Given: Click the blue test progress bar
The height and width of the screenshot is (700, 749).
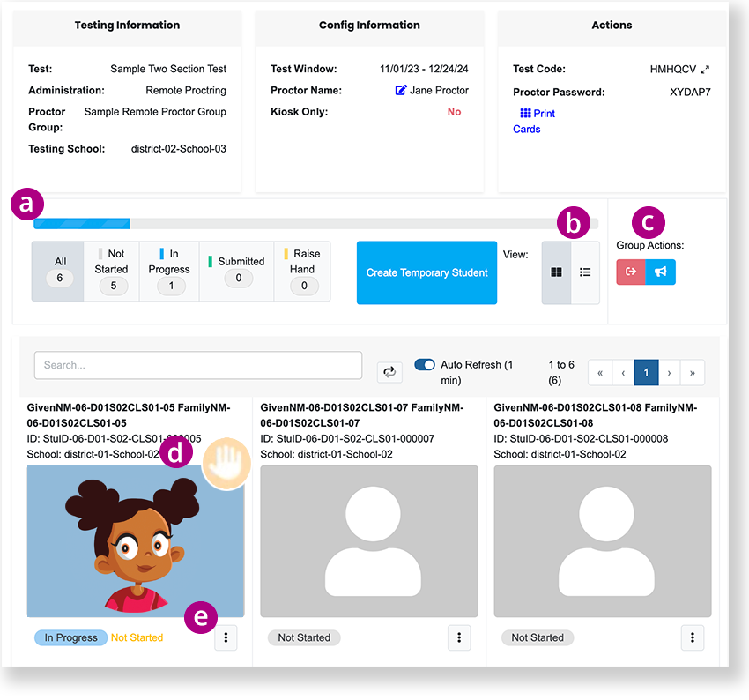Looking at the screenshot, I should pos(82,224).
